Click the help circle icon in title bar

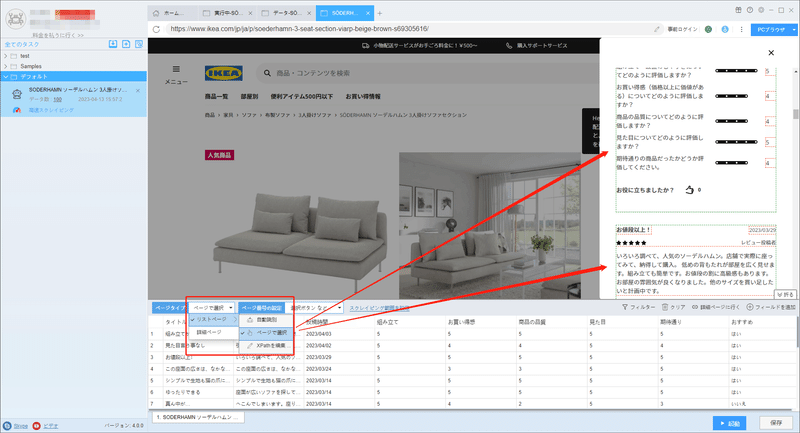coord(749,10)
